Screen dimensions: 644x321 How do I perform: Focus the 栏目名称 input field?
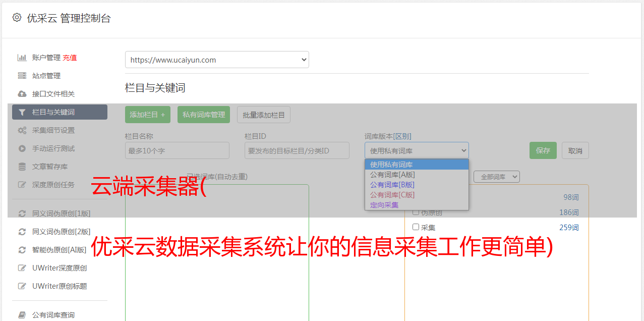[x=177, y=150]
